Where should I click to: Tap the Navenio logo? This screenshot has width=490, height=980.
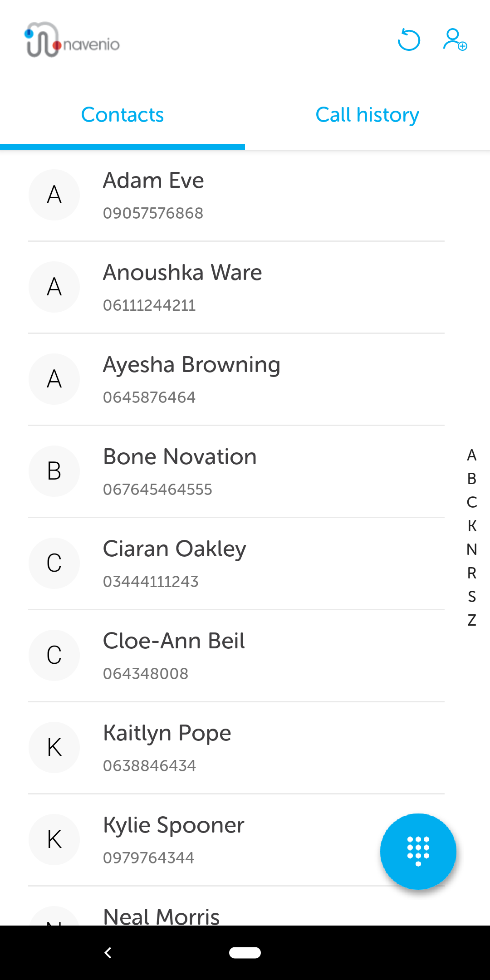point(73,40)
